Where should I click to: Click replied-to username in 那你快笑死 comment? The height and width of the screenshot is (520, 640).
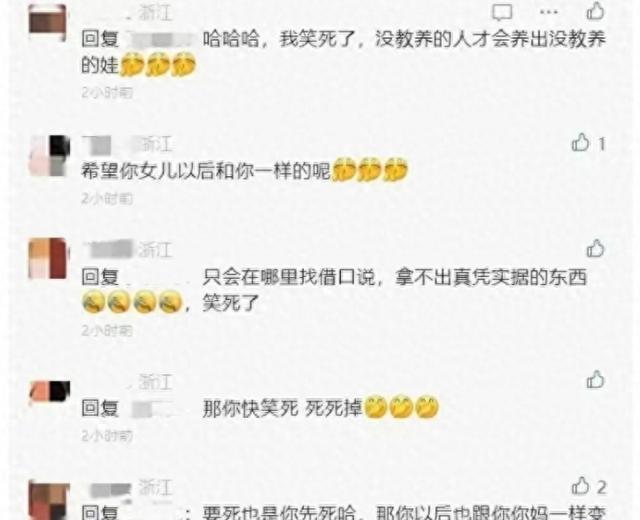click(x=154, y=409)
